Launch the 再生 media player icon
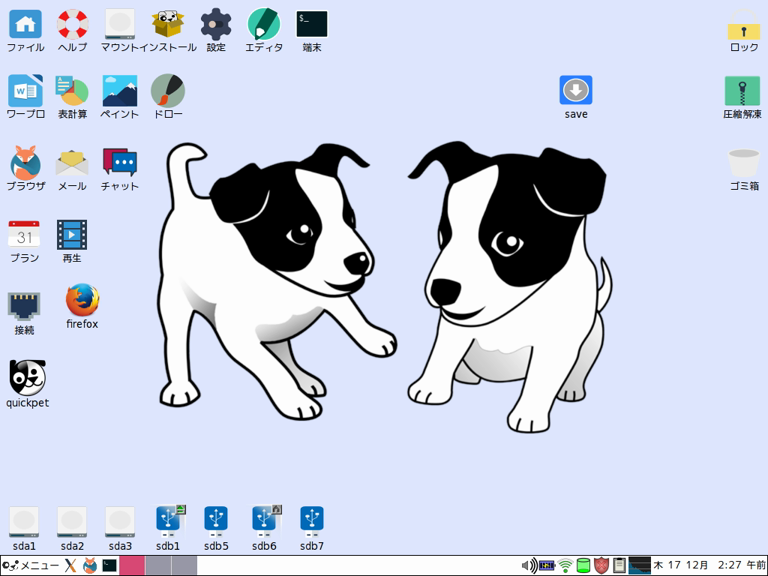 tap(72, 235)
